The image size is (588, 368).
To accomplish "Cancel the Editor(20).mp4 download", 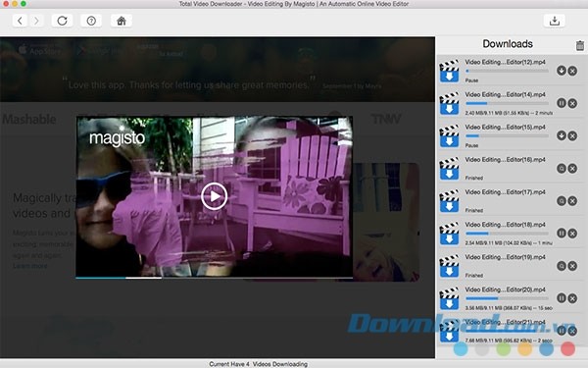I will [572, 298].
